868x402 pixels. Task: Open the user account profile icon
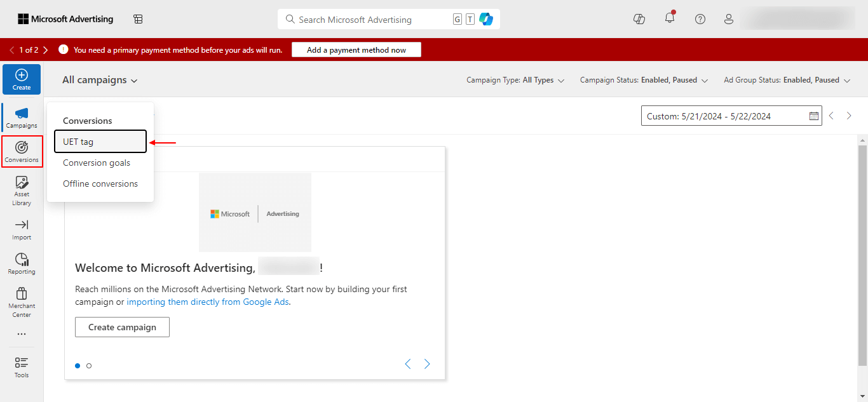729,19
